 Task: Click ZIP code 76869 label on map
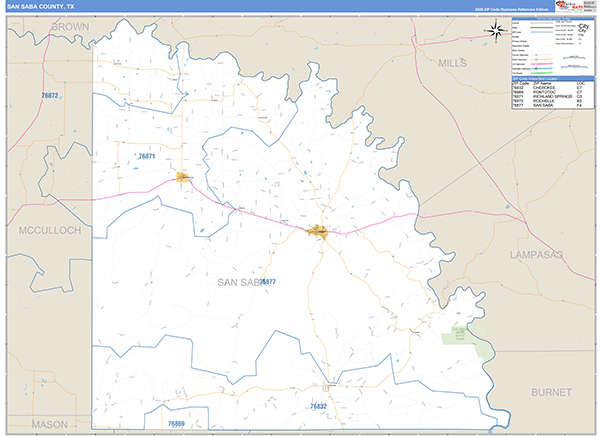(176, 423)
